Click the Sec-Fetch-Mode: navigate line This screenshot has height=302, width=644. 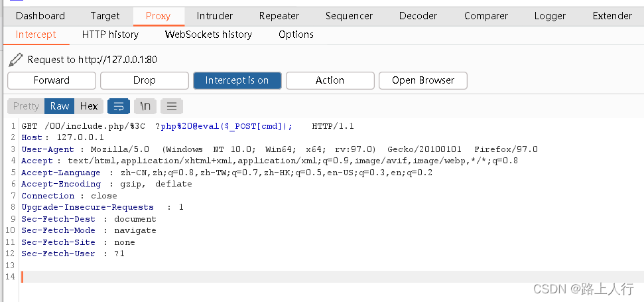tap(89, 230)
